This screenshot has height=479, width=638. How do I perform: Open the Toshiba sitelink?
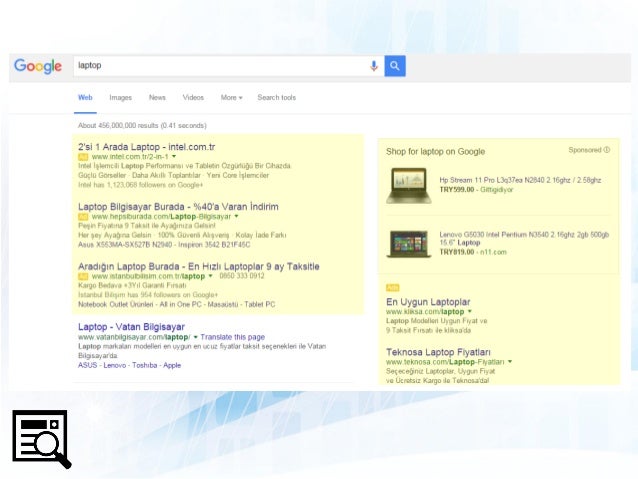point(144,365)
